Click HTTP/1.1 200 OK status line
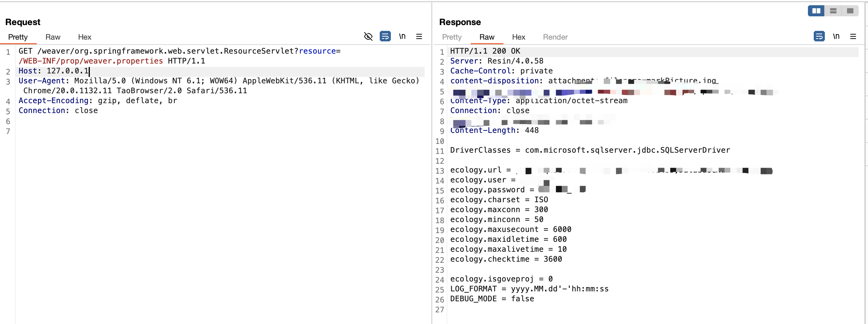868x324 pixels. tap(485, 51)
